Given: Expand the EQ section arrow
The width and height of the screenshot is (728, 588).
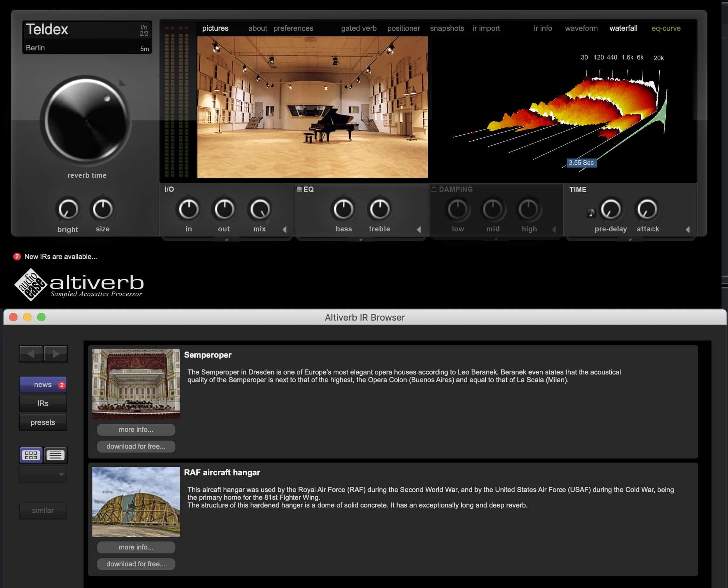Looking at the screenshot, I should [x=419, y=230].
